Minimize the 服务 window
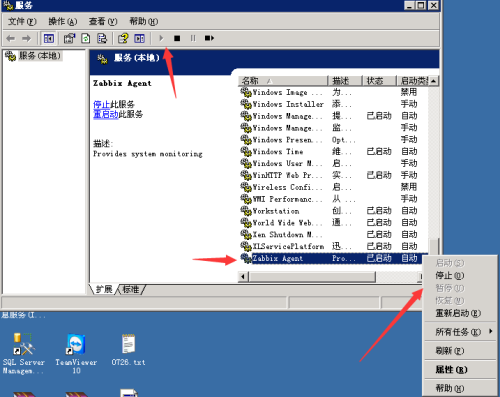 pyautogui.click(x=410, y=5)
